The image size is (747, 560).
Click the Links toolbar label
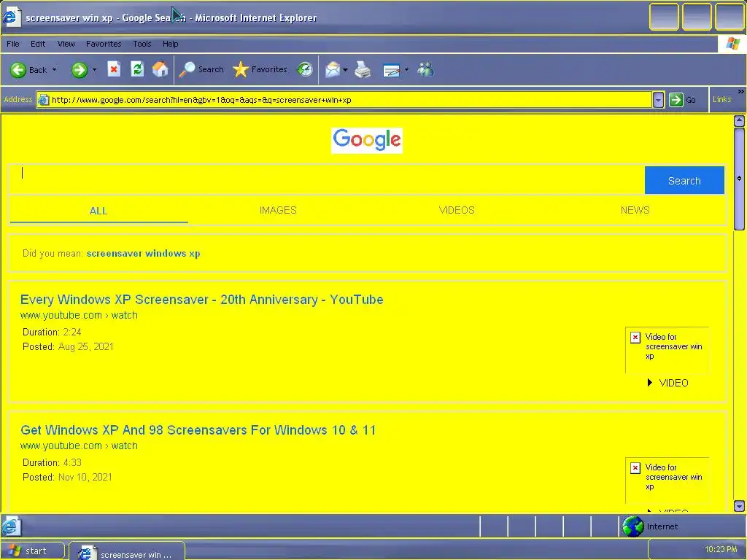click(721, 99)
